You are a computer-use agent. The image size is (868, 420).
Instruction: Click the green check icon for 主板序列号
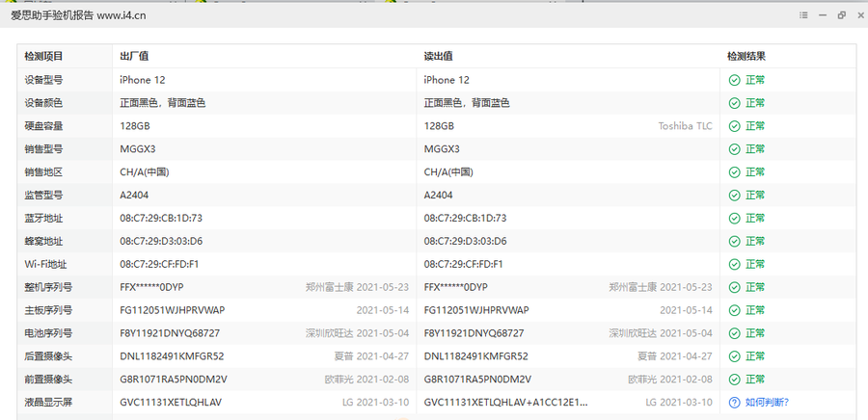tap(734, 310)
